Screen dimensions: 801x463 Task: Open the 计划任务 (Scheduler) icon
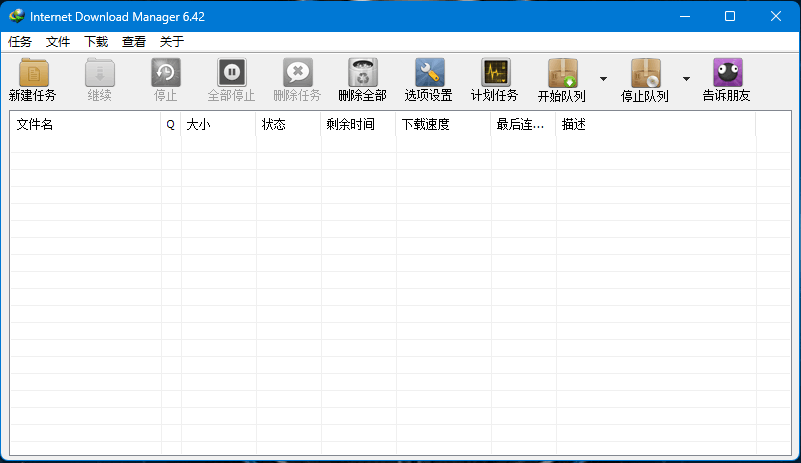click(495, 73)
